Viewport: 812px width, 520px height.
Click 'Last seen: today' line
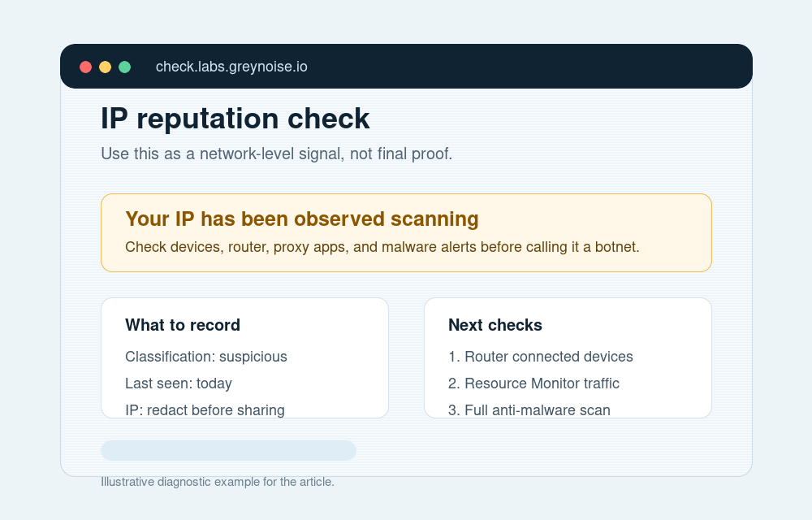click(x=179, y=383)
